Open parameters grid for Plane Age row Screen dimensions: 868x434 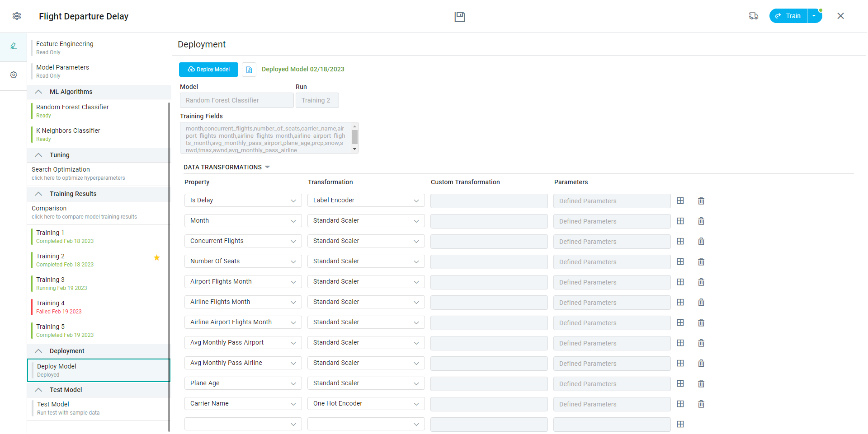[680, 383]
